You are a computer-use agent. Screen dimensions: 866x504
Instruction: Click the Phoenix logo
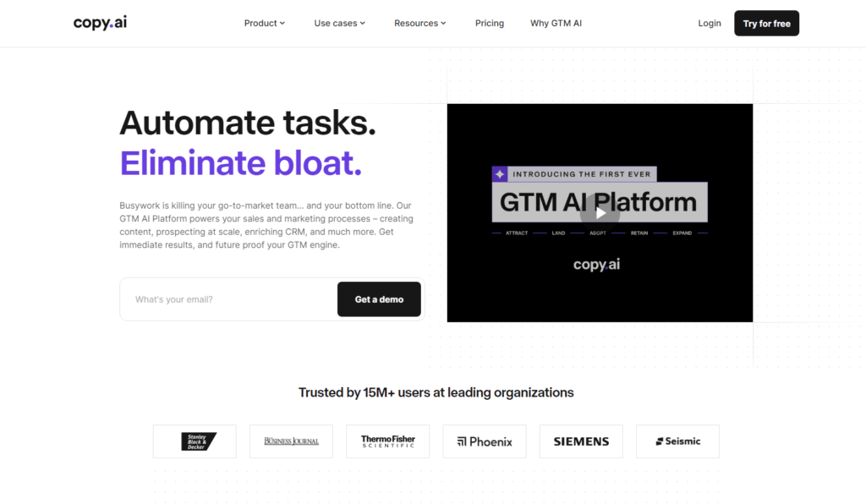(x=485, y=441)
